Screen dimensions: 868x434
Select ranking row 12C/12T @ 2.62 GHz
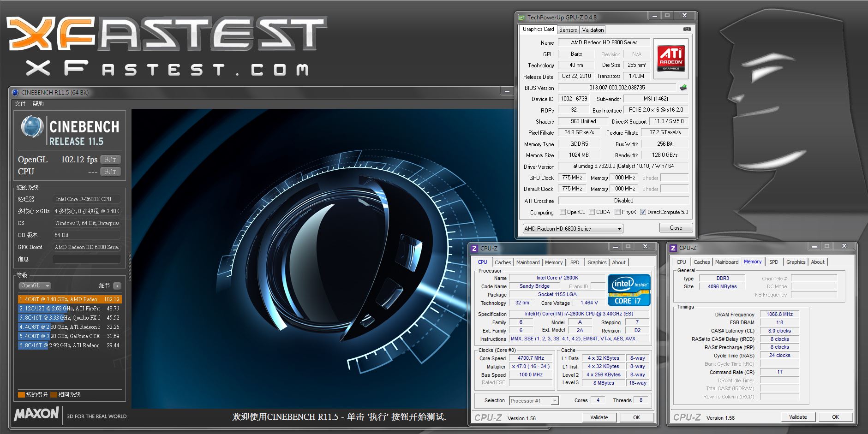(x=69, y=309)
